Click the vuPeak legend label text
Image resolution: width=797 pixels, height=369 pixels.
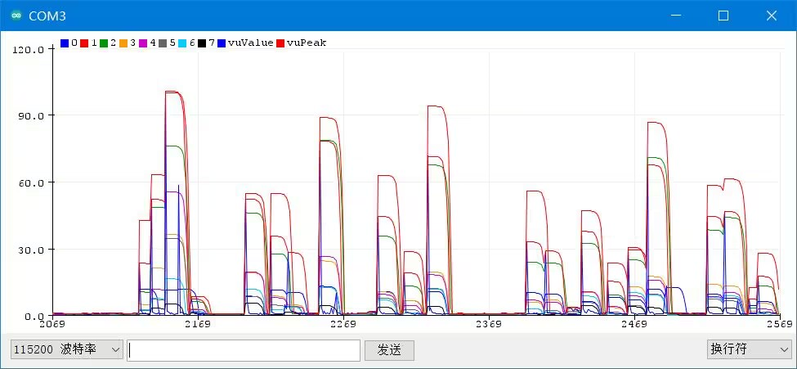306,43
